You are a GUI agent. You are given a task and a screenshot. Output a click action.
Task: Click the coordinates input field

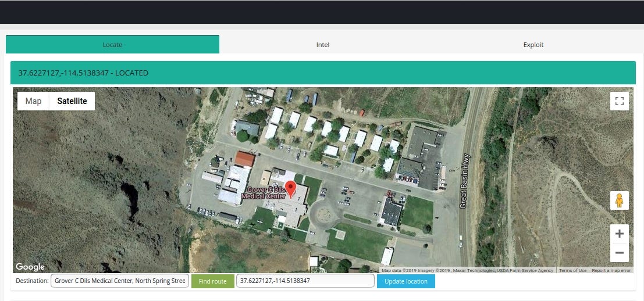(305, 281)
